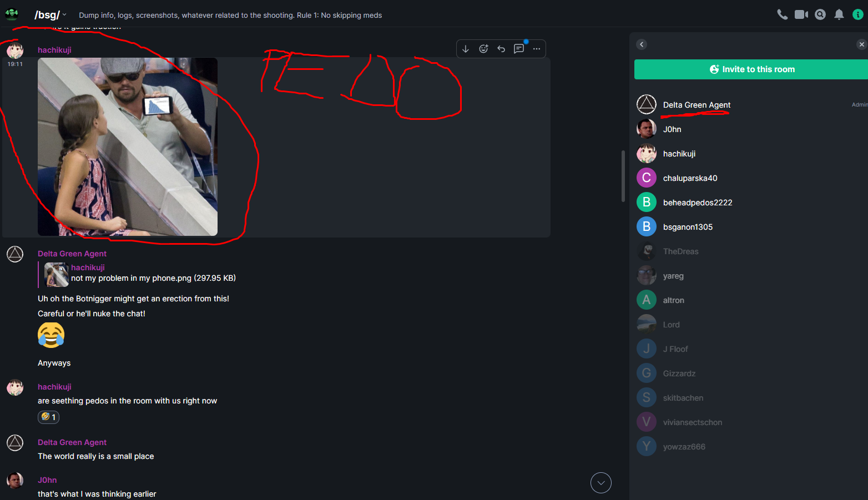Jump to latest messages with down-arrow button
This screenshot has width=868, height=500.
(601, 483)
